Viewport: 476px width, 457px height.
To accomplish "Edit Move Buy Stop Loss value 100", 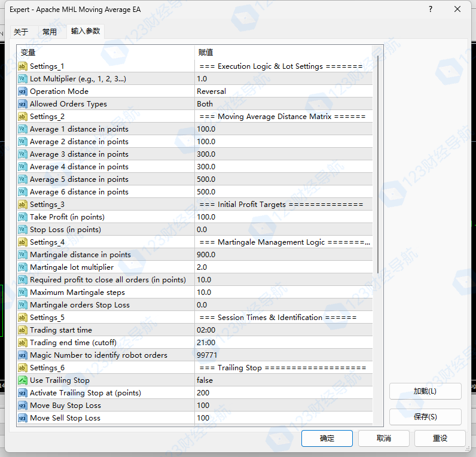I will tap(283, 406).
